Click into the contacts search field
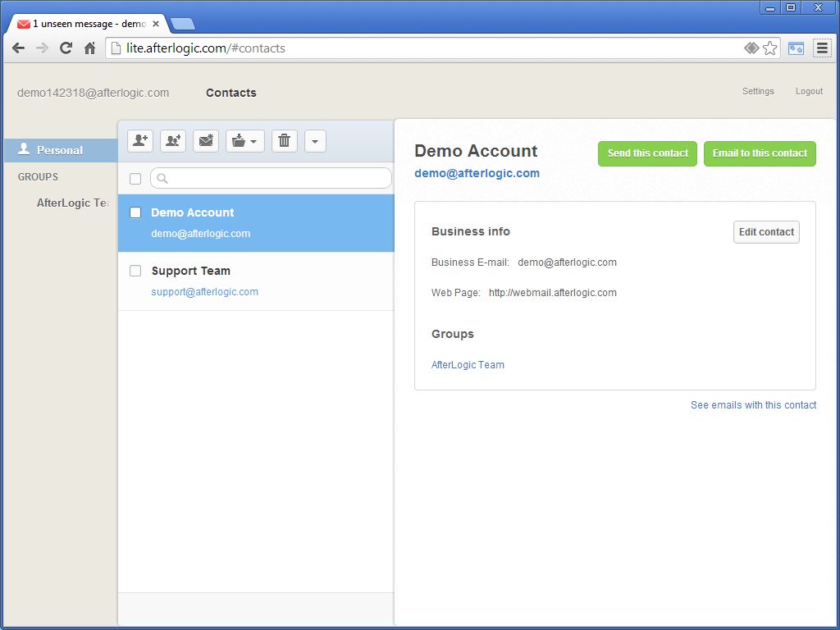 [271, 178]
